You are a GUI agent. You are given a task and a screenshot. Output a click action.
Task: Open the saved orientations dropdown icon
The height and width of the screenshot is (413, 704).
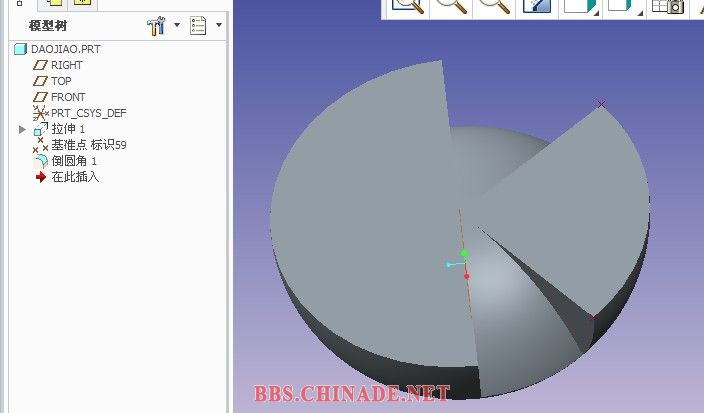pos(625,6)
